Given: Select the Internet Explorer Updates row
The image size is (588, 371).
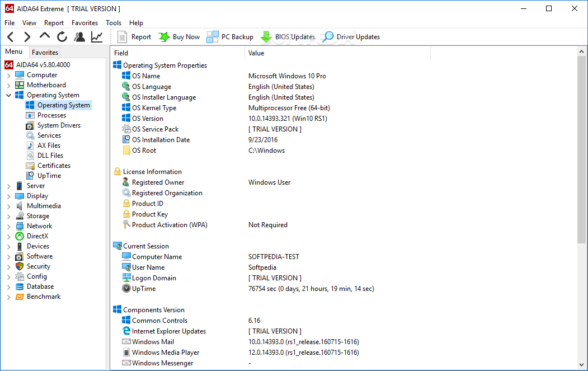Looking at the screenshot, I should tap(343, 331).
